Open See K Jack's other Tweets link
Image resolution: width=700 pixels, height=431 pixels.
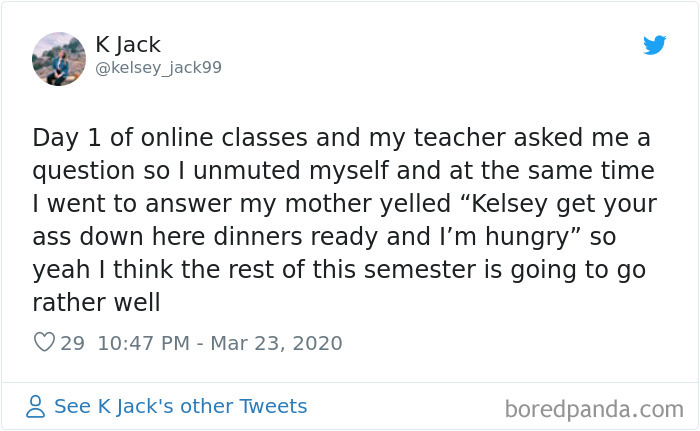click(x=180, y=406)
